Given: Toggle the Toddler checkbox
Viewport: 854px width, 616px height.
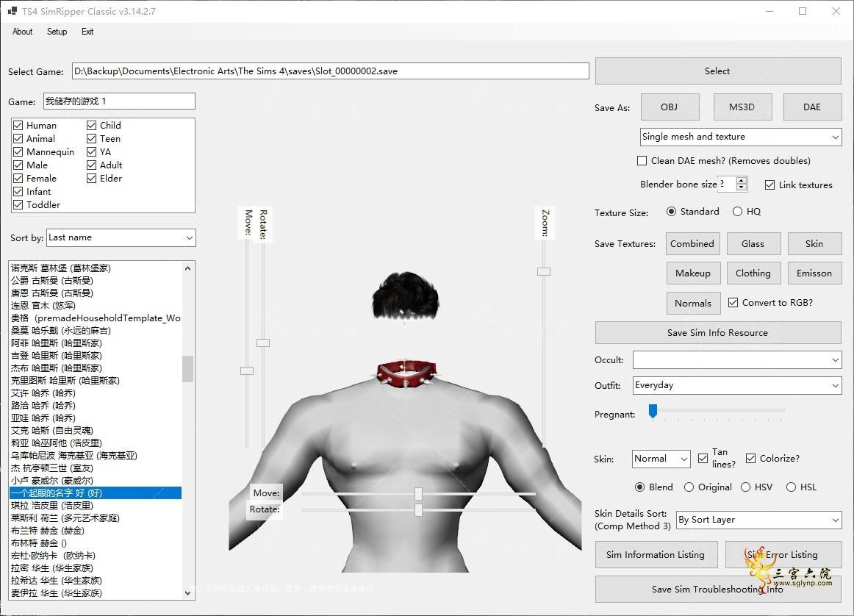Looking at the screenshot, I should tap(18, 205).
